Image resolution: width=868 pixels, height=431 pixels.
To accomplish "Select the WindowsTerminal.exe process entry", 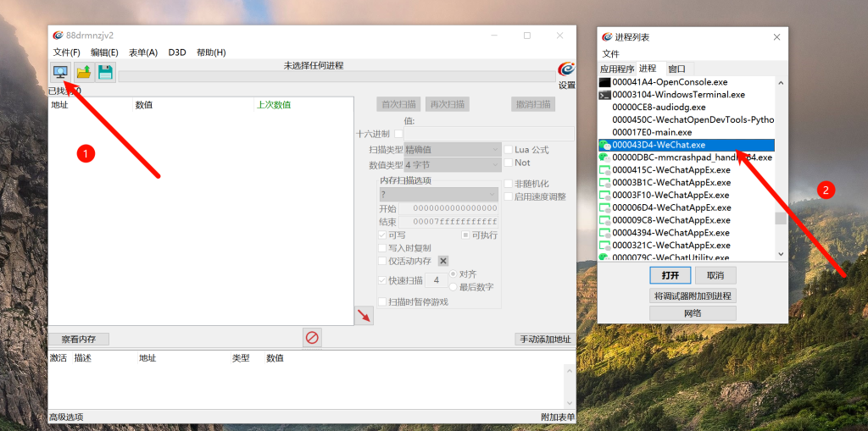I will (686, 95).
